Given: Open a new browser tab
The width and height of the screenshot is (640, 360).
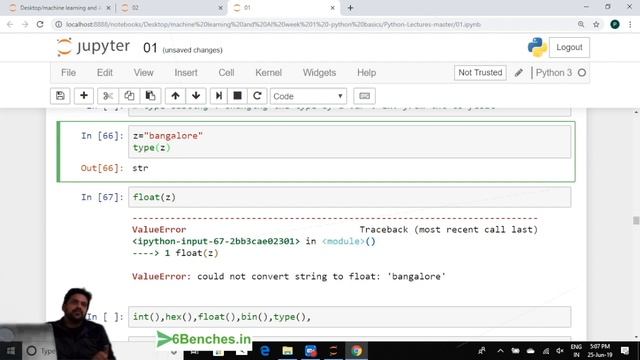Looking at the screenshot, I should tap(350, 8).
